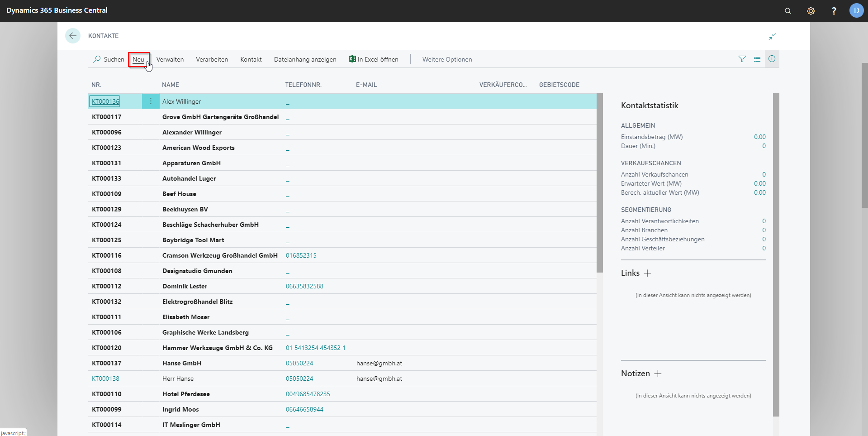Open the search magnifier in the top bar
The width and height of the screenshot is (868, 436).
(x=787, y=11)
